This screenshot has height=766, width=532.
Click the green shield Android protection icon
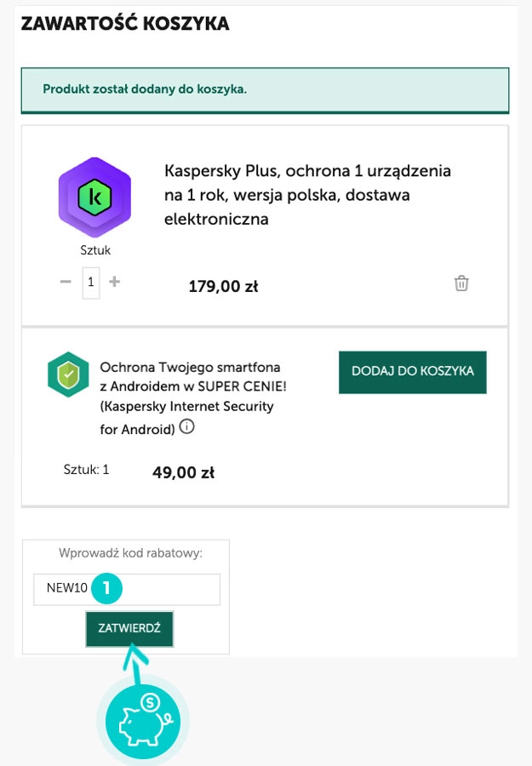pos(68,374)
